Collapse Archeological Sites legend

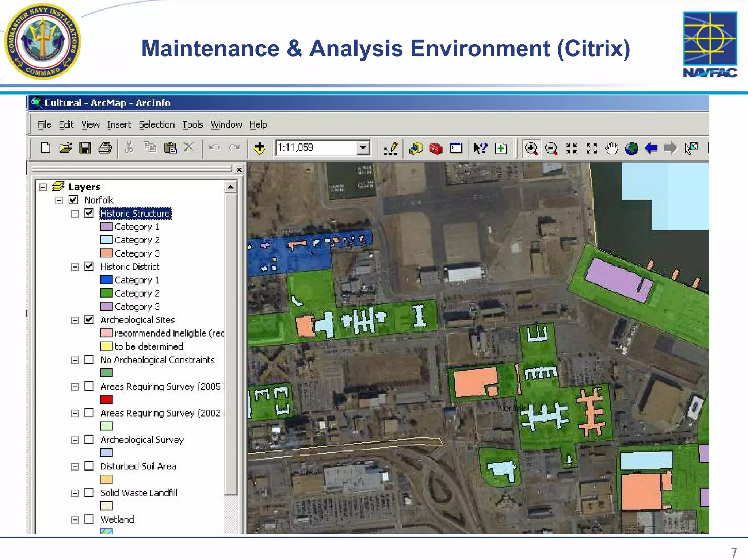[x=75, y=320]
